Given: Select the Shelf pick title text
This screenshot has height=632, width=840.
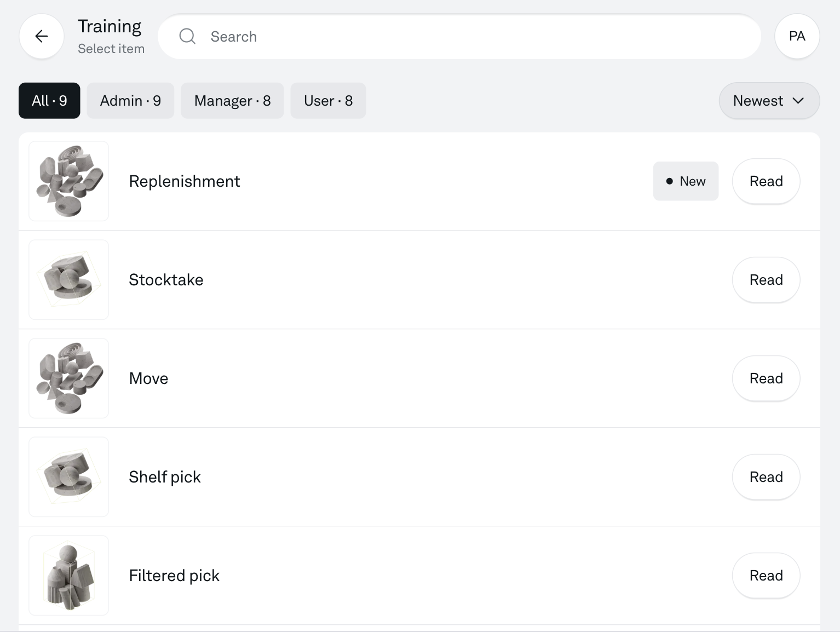Looking at the screenshot, I should click(165, 477).
